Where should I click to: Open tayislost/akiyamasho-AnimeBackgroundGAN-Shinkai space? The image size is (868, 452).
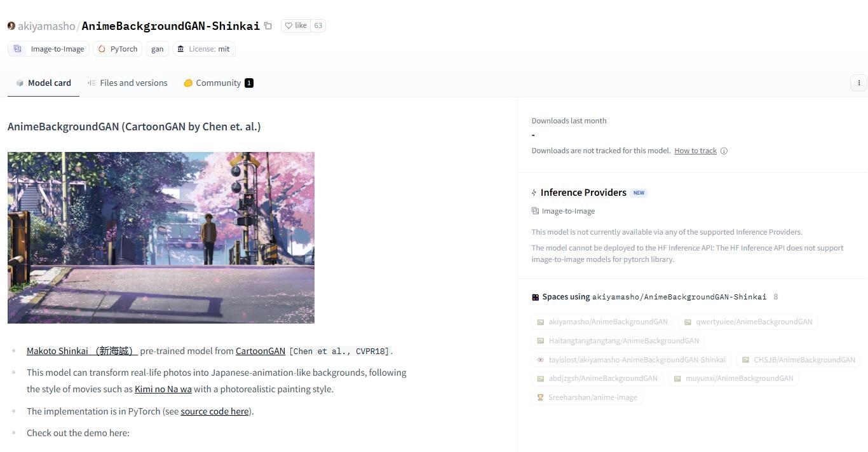(632, 360)
